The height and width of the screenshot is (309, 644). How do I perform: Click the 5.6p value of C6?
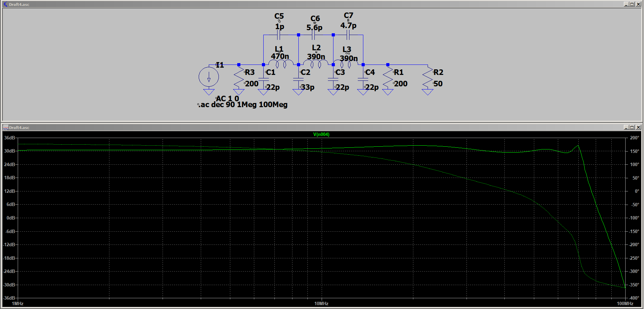[314, 27]
